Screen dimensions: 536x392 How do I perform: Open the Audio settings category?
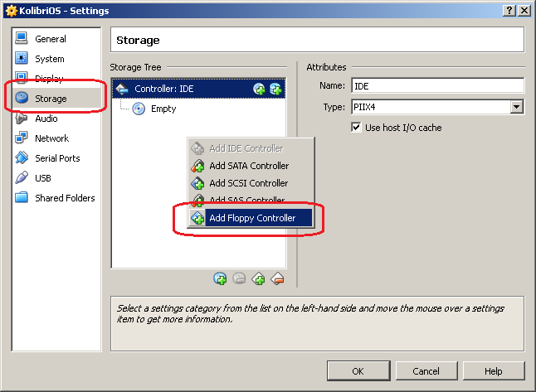[x=46, y=119]
